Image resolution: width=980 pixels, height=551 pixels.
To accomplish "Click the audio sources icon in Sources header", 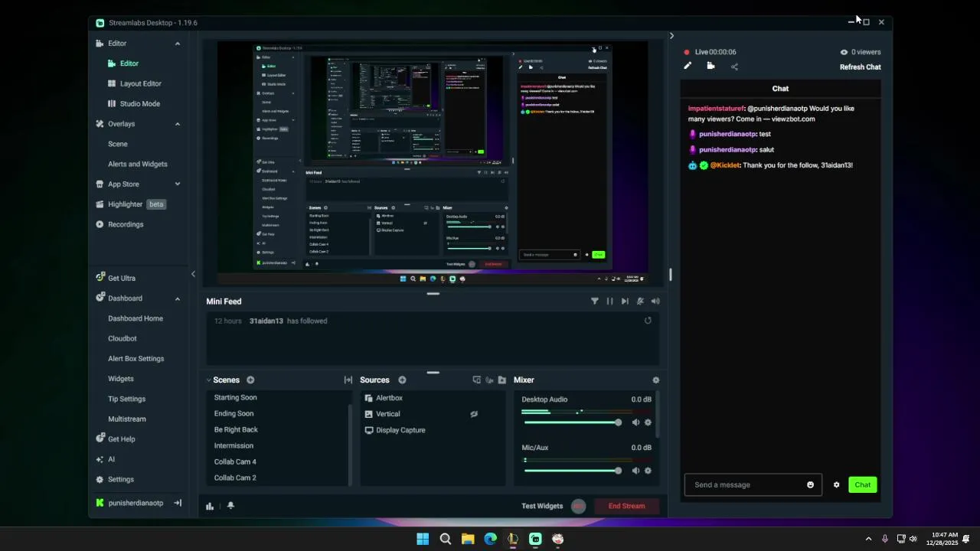I will (489, 380).
